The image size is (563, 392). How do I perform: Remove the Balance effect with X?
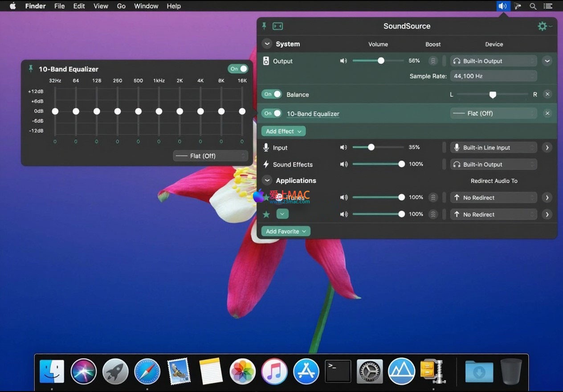(x=547, y=94)
